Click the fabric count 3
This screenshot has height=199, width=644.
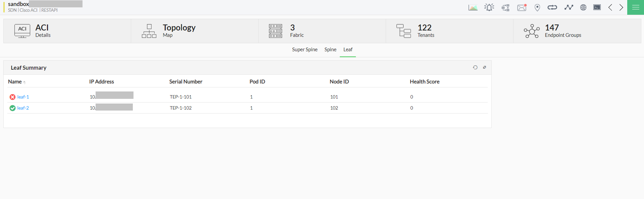coord(292,27)
